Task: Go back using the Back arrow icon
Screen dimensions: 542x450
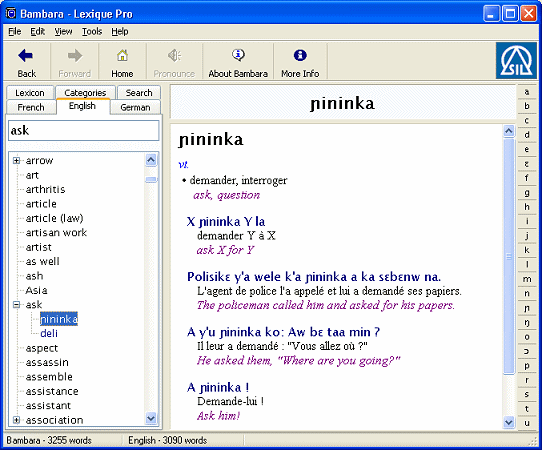Action: point(26,55)
